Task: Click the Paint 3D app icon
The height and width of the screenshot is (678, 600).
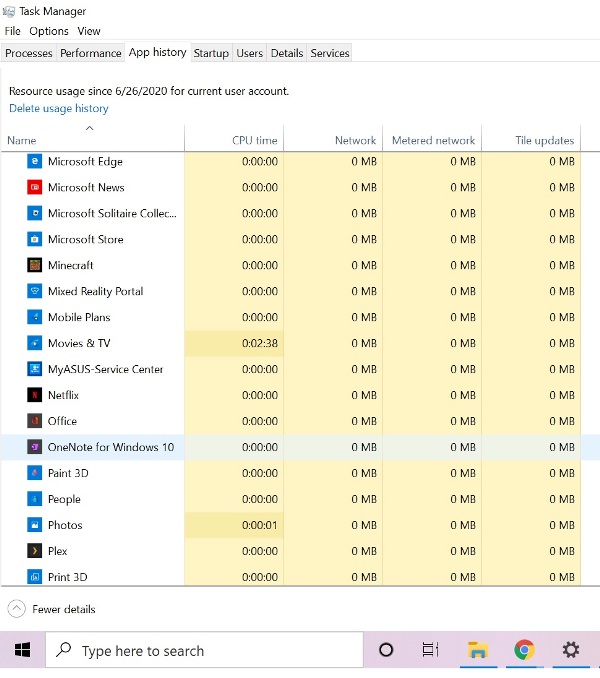Action: click(35, 473)
